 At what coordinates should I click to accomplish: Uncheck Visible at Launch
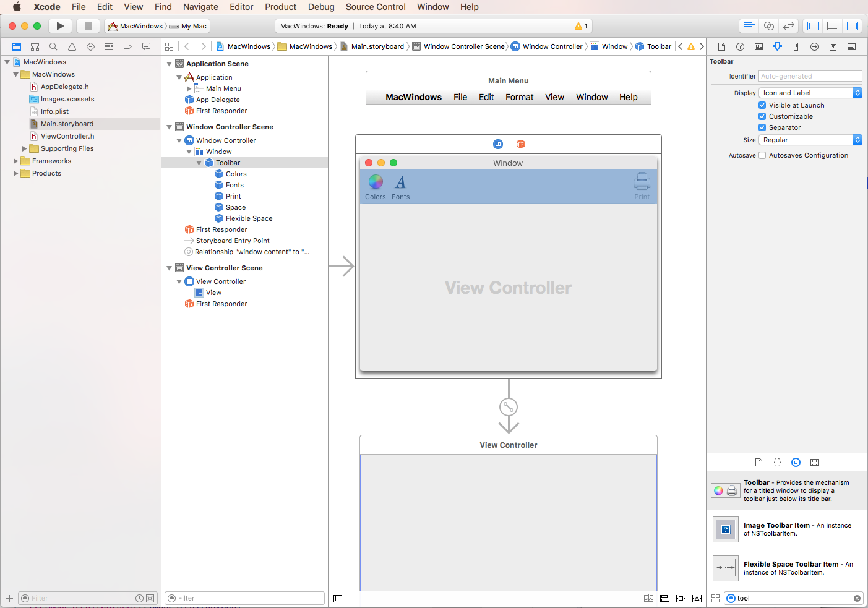pos(762,105)
